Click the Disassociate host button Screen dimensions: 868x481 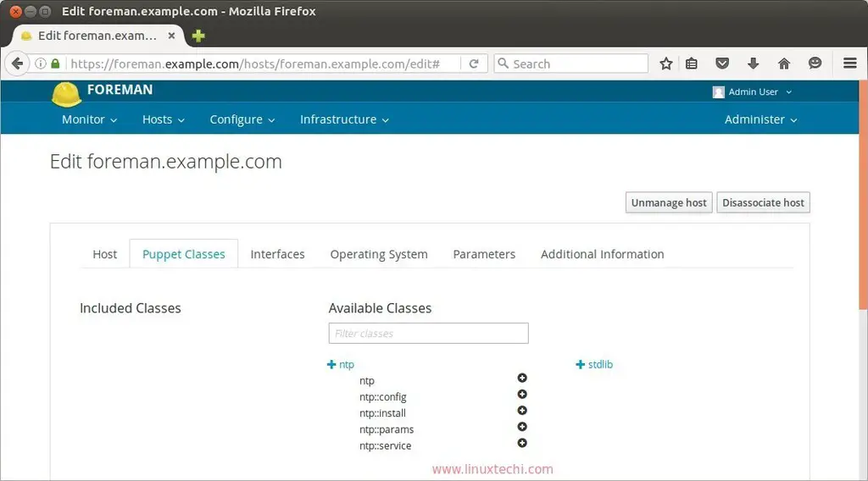763,202
